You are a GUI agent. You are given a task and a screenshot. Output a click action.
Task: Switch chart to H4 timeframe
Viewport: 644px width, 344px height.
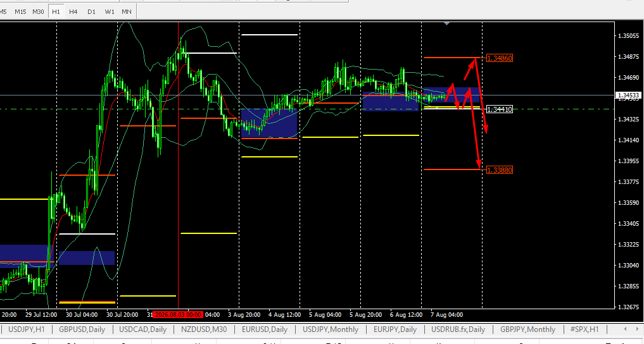click(73, 11)
